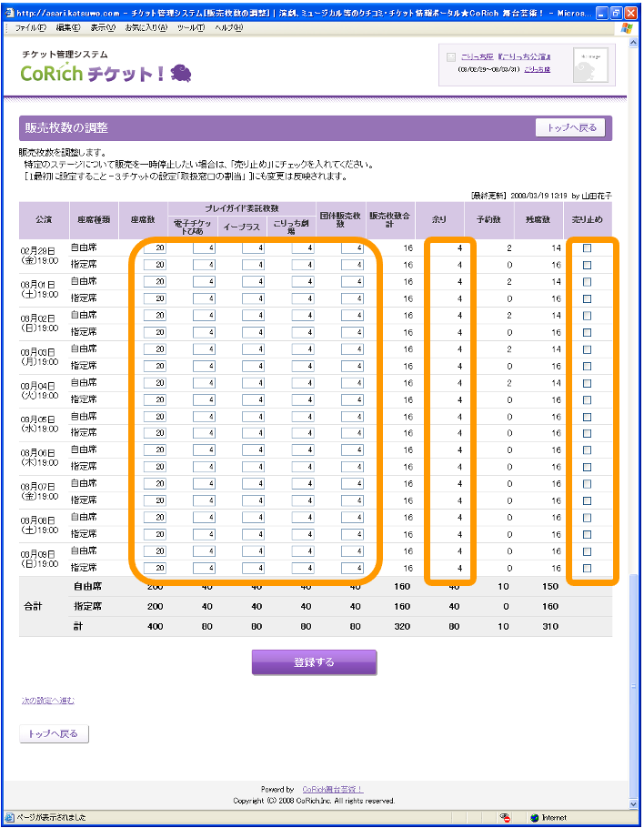Screen dimensions: 644x828
Task: Follow the 次の設定へ進む link
Action: click(47, 701)
